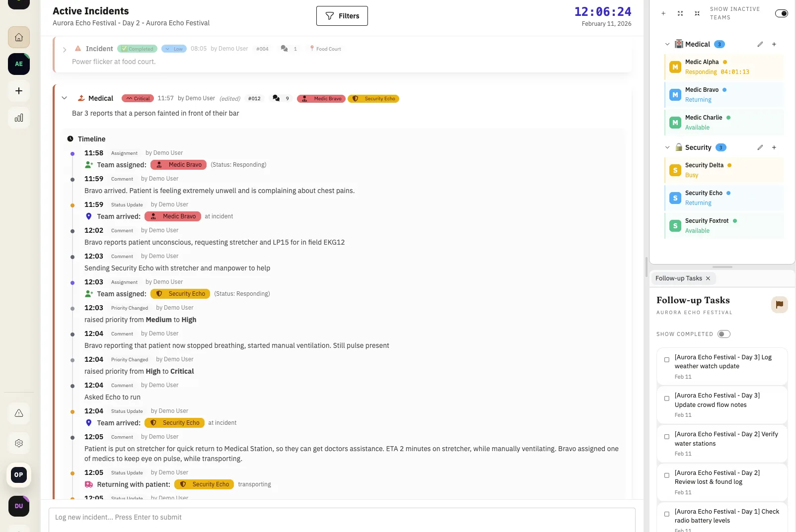Collapse the Security team section

pos(667,147)
